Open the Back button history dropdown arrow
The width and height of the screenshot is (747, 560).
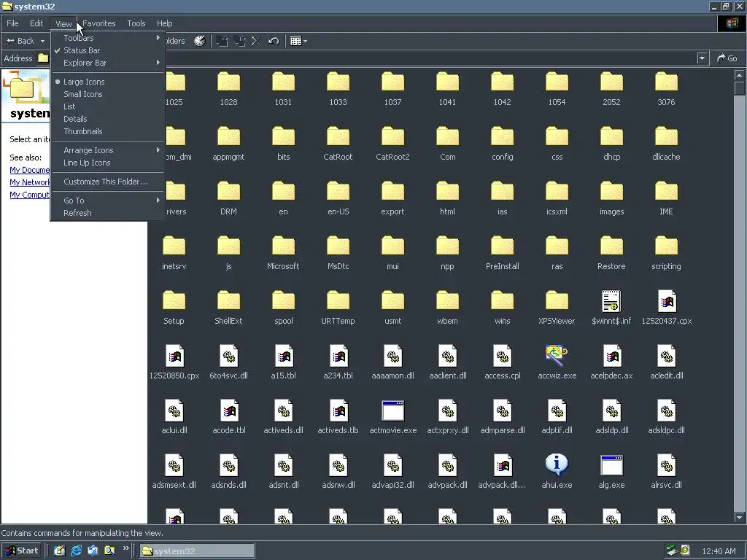tap(43, 41)
